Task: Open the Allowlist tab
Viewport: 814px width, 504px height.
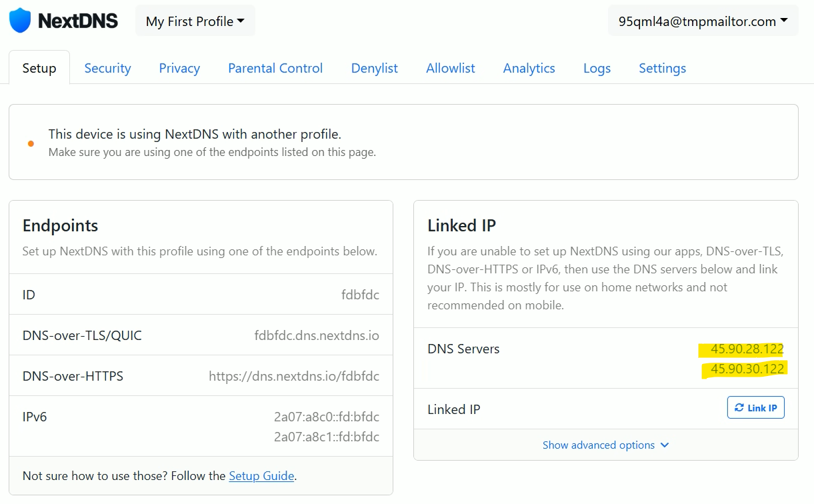Action: (451, 68)
